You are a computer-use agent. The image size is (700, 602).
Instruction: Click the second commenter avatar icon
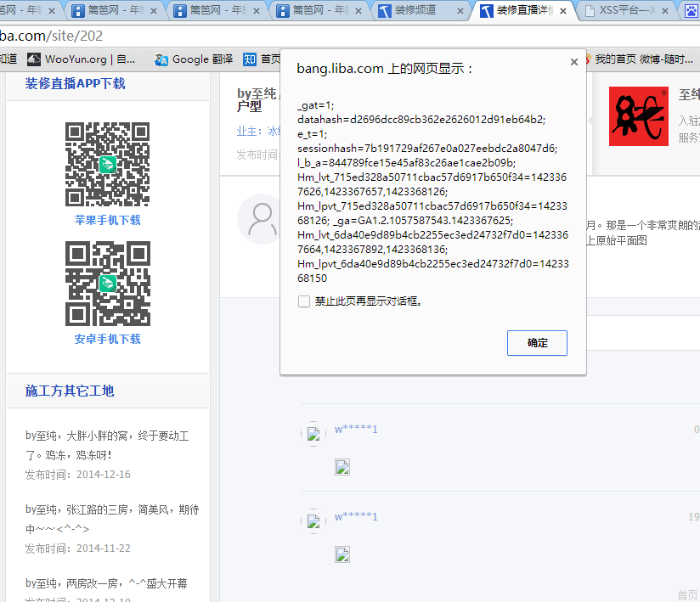click(313, 521)
